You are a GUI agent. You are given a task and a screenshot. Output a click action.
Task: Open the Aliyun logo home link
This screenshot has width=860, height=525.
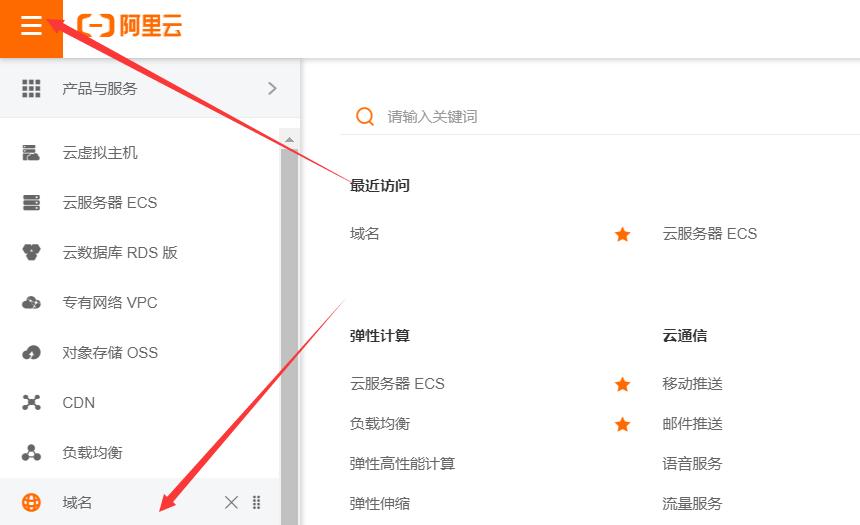coord(129,26)
